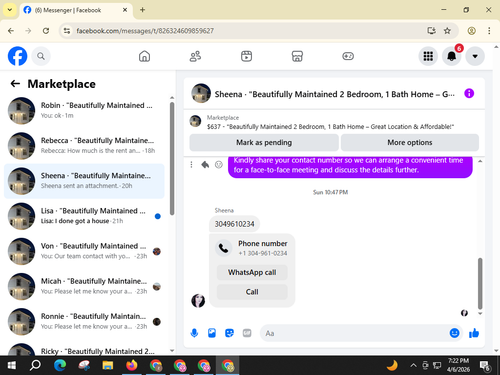Click the chat scroll-up arrow
This screenshot has width=500, height=375.
pyautogui.click(x=480, y=161)
